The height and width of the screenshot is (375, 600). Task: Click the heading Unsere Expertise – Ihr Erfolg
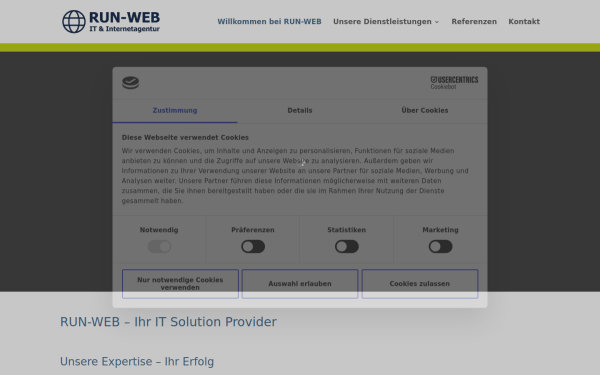137,362
